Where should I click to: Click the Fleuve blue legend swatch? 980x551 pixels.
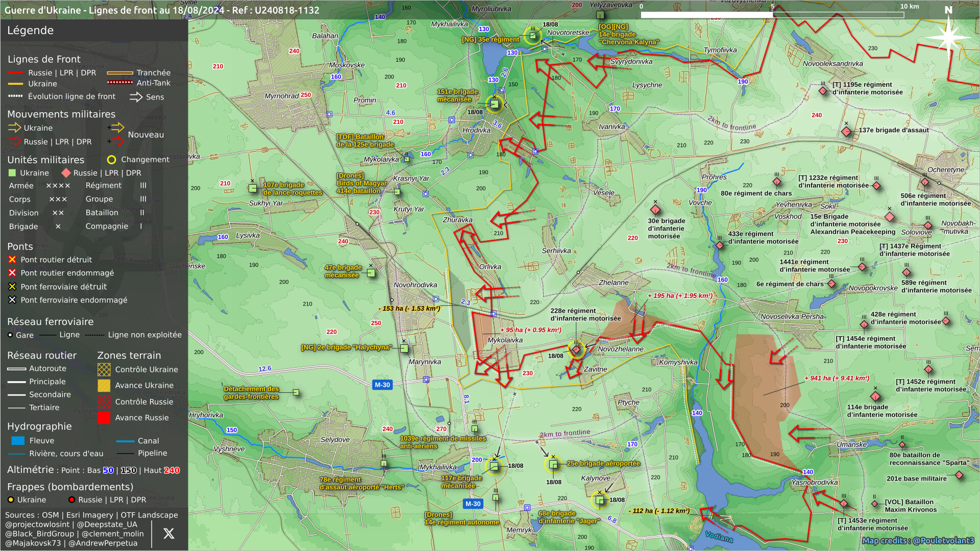point(18,441)
